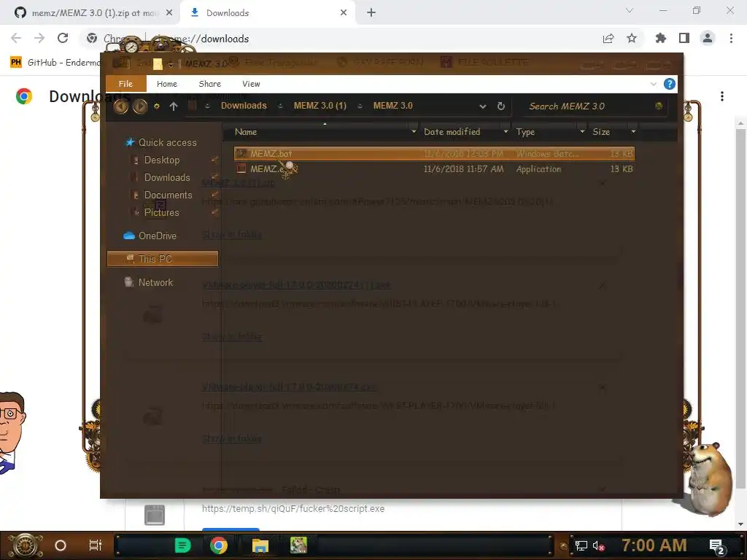Open hamster Box app on taskbar
Image resolution: width=747 pixels, height=560 pixels.
(298, 545)
